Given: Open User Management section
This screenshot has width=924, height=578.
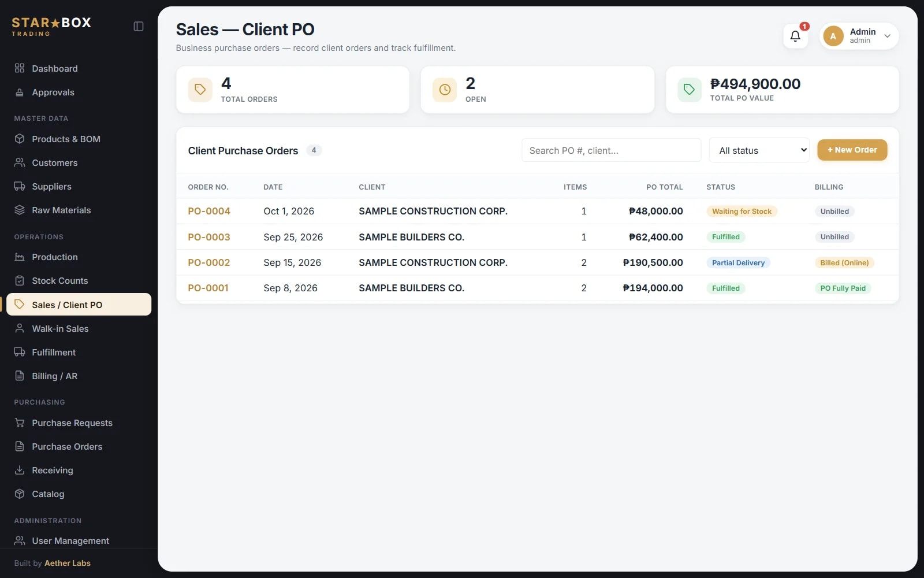Looking at the screenshot, I should (x=70, y=540).
